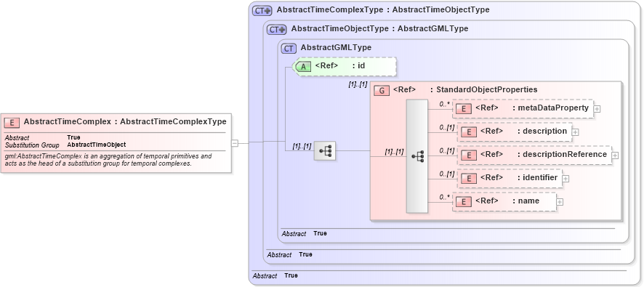Expand the description element
The image size is (644, 287).
(x=576, y=132)
